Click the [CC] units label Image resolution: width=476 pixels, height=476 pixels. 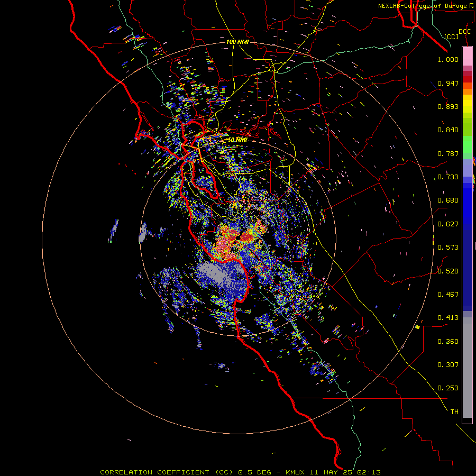click(452, 36)
